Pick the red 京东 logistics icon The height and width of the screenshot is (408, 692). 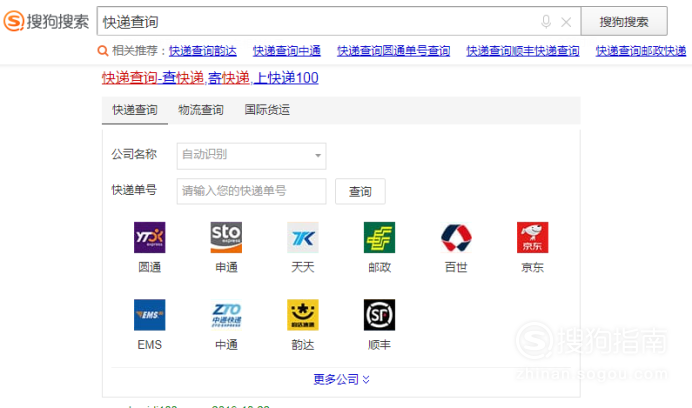pyautogui.click(x=532, y=238)
